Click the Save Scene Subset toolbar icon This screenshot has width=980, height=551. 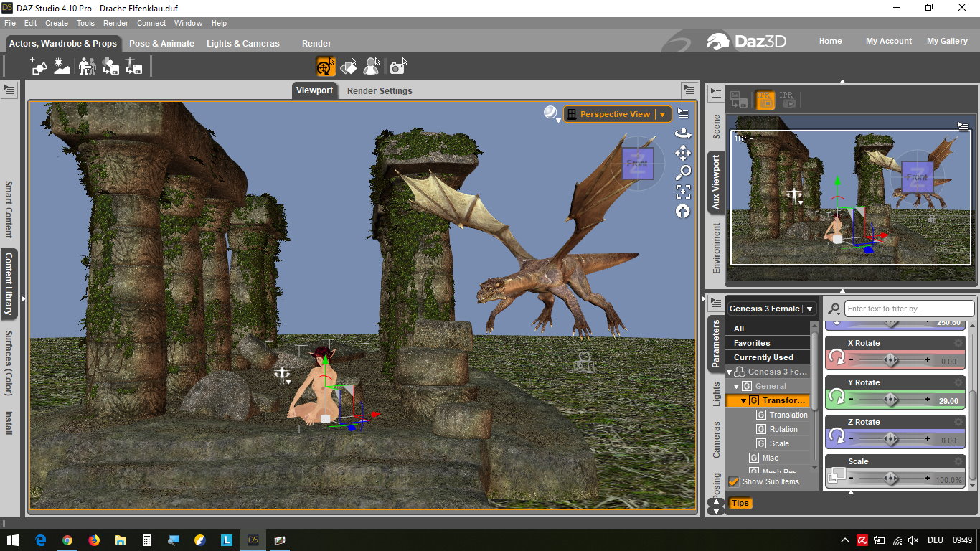coord(110,67)
